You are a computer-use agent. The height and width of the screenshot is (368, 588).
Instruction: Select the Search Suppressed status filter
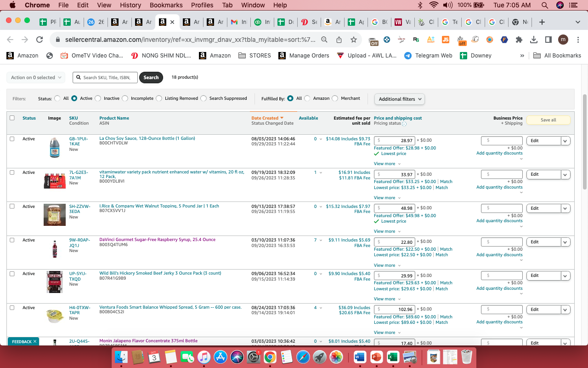(204, 98)
